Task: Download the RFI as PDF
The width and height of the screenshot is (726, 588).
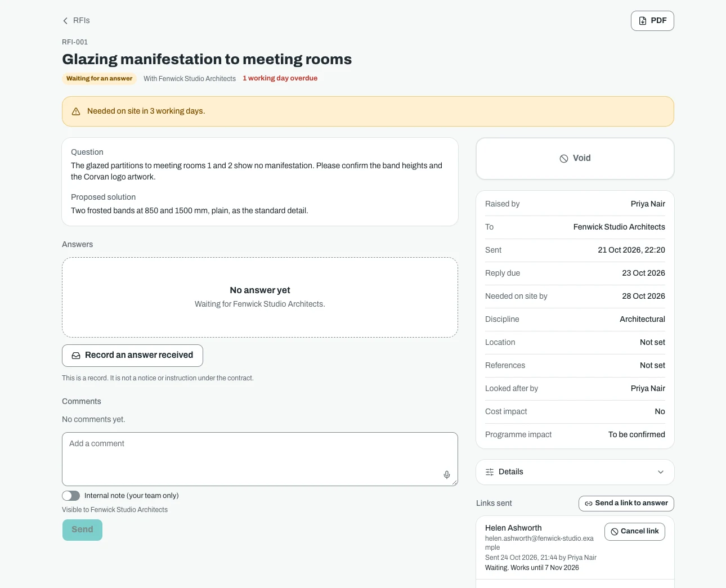Action: tap(652, 21)
